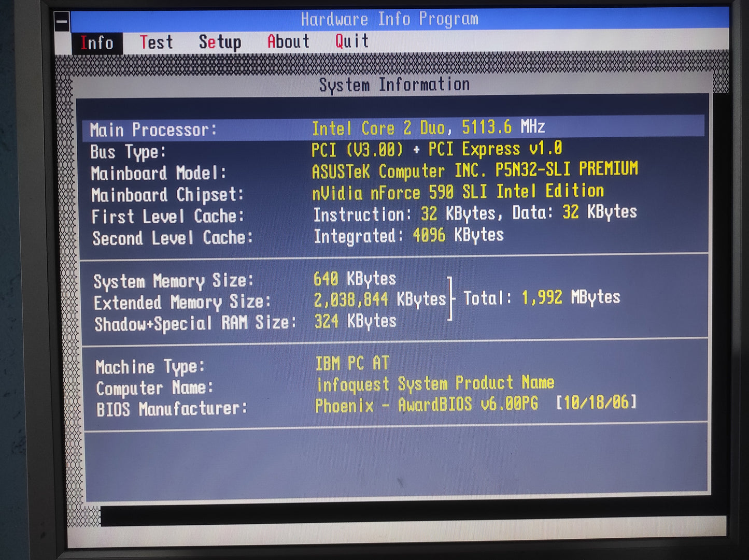This screenshot has width=749, height=560.
Task: Click the system menu dash box icon
Action: tap(62, 22)
